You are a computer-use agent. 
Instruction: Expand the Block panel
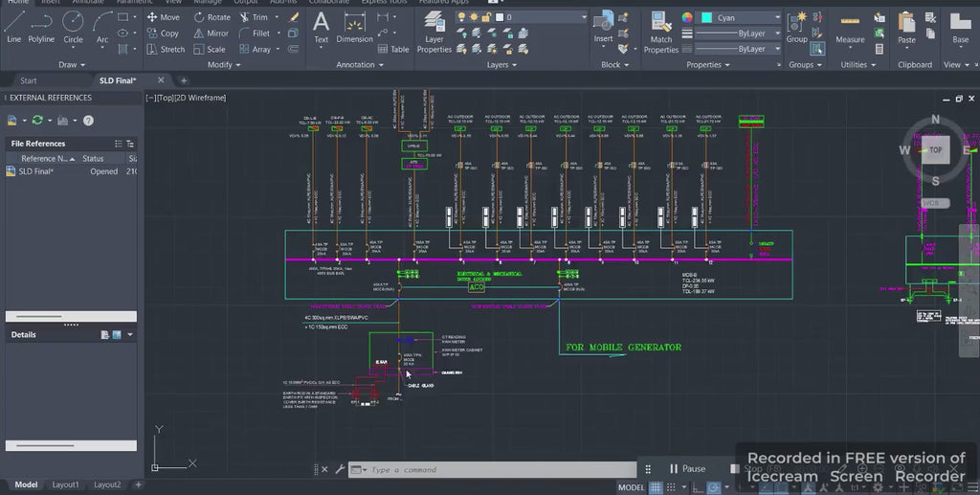coord(614,64)
